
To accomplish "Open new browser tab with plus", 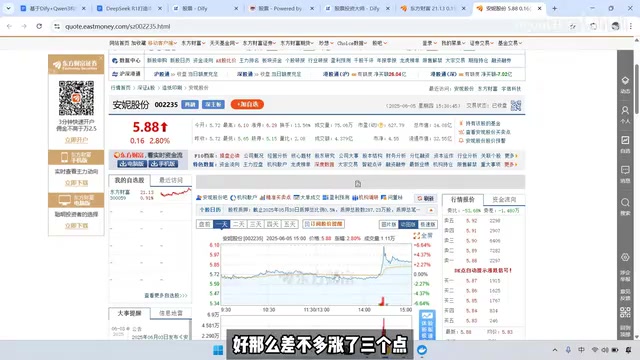I will tap(554, 8).
